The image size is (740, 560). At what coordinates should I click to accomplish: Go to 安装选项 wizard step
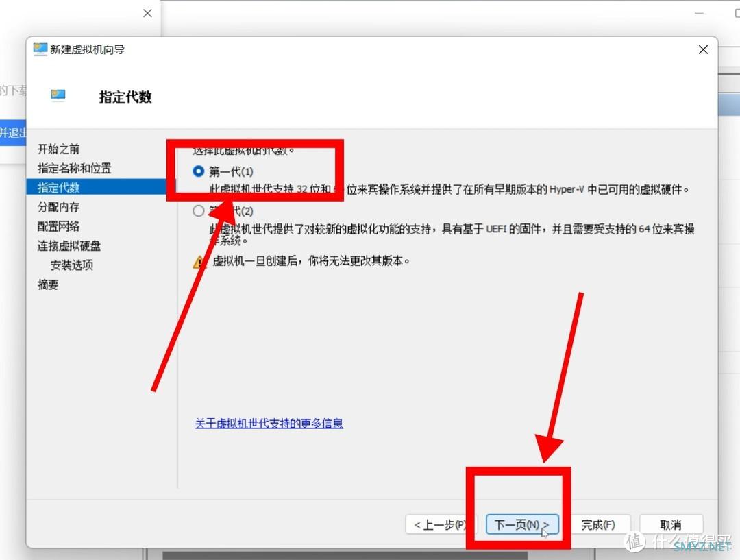click(72, 265)
